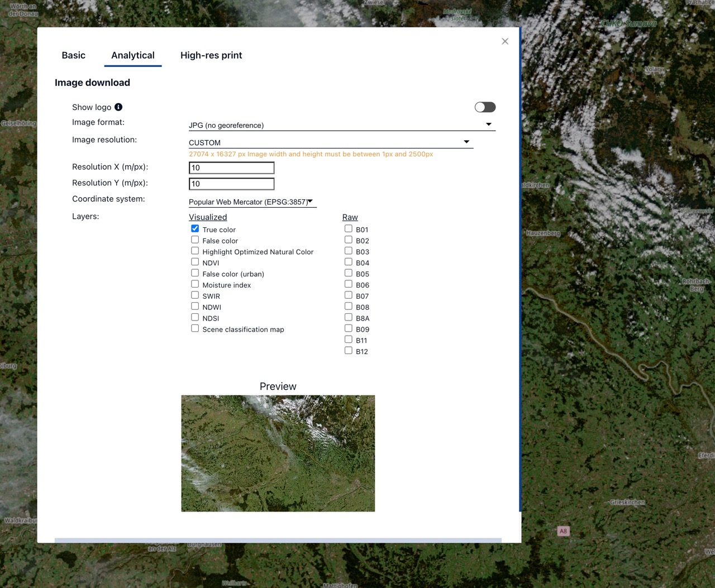
Task: Switch to the Basic tab
Action: (74, 55)
